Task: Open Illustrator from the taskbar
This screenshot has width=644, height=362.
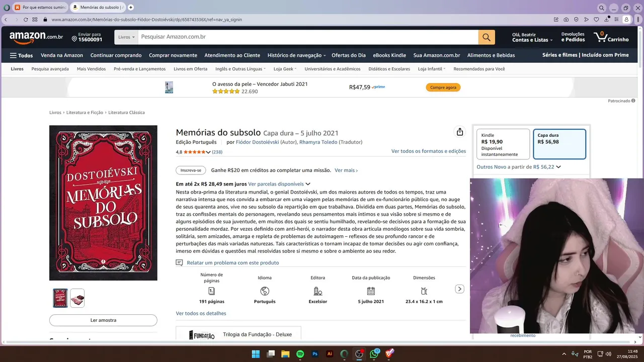Action: point(330,354)
